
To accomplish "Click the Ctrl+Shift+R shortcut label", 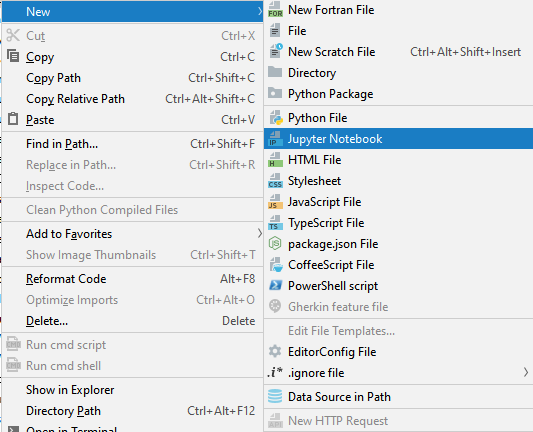I will tap(222, 165).
